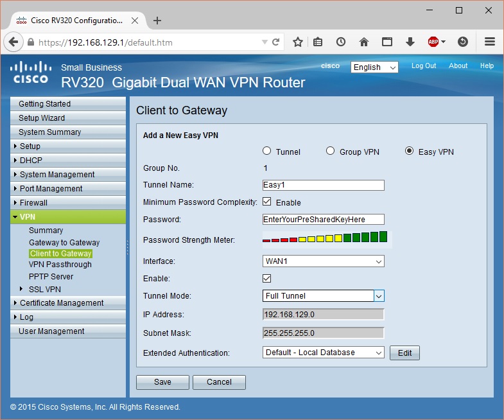The image size is (504, 420).
Task: Expand the Certificate Management section
Action: click(68, 303)
